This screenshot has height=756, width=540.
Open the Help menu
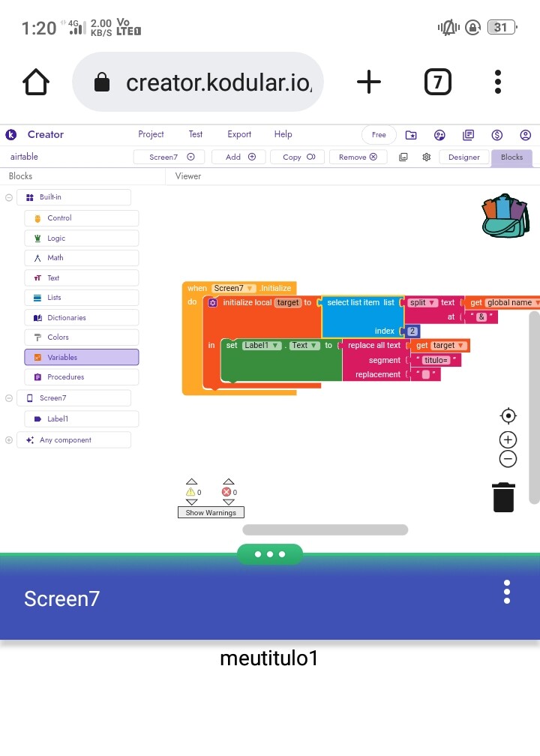pyautogui.click(x=283, y=134)
